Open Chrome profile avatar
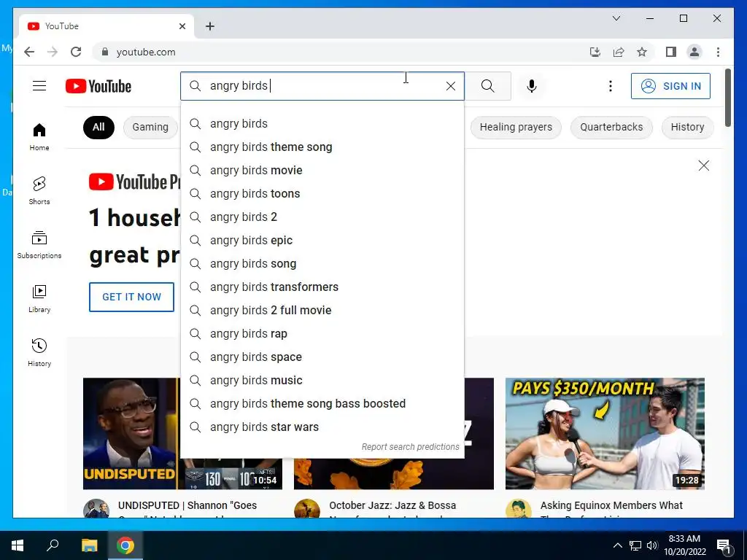This screenshot has width=747, height=560. [694, 52]
